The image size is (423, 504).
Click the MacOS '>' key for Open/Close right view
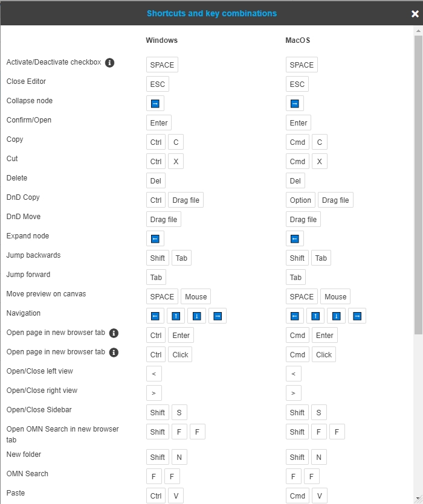point(293,393)
